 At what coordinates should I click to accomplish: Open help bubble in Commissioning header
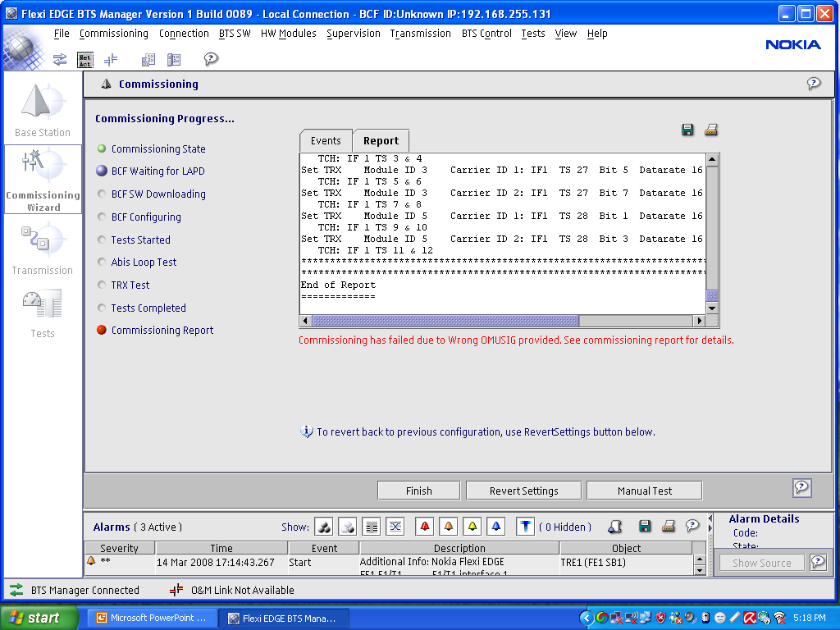(813, 84)
